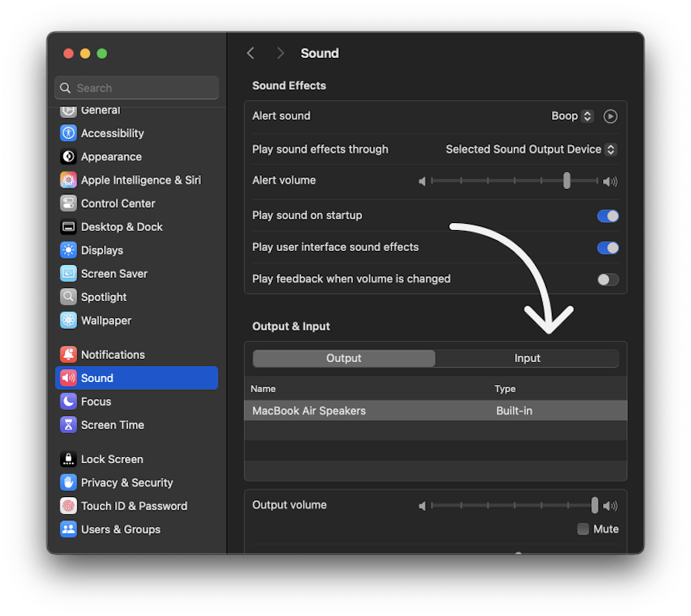Adjust the Alert volume slider
Viewport: 691px width, 616px height.
(567, 181)
